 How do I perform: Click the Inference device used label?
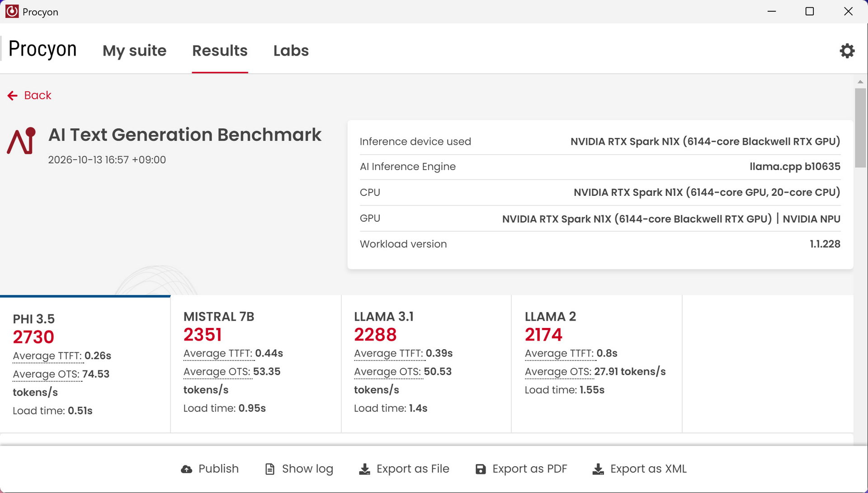pyautogui.click(x=415, y=142)
